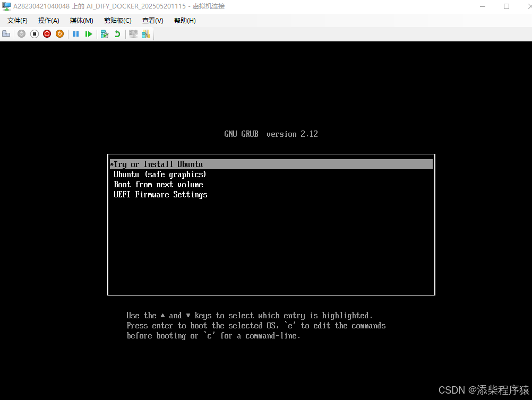Click the grayed-out Start power icon

(21, 34)
